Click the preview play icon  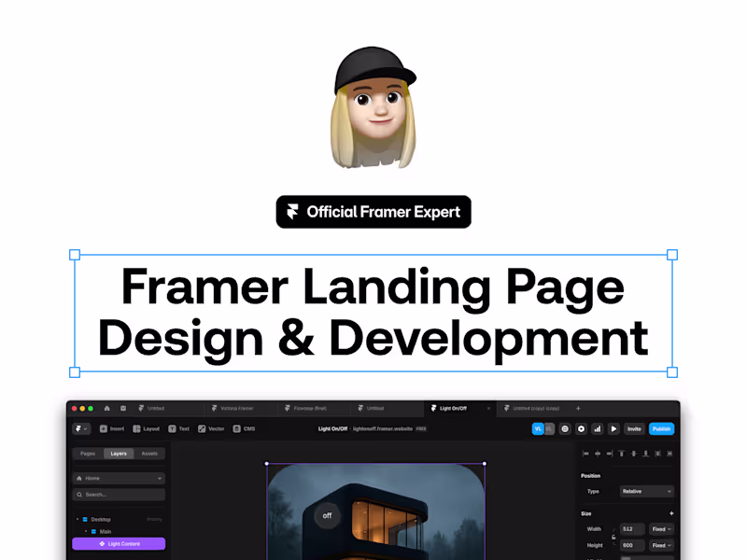(x=614, y=429)
